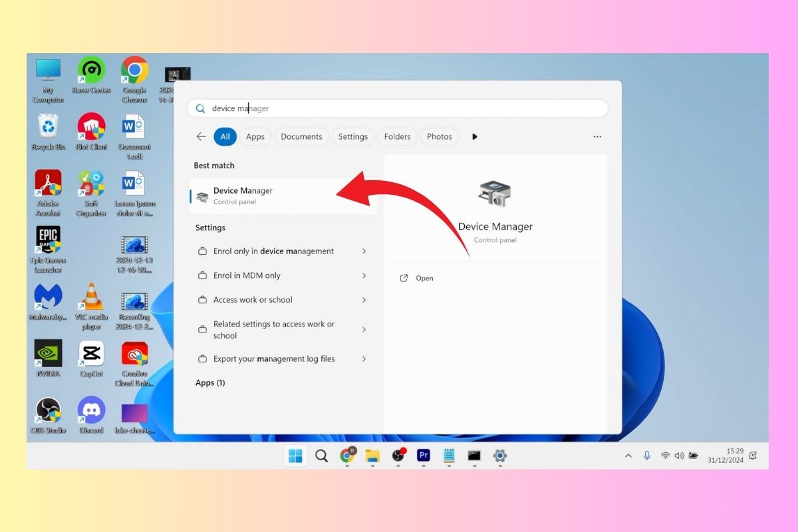
Task: Select the CapCut desktop icon
Action: (91, 359)
